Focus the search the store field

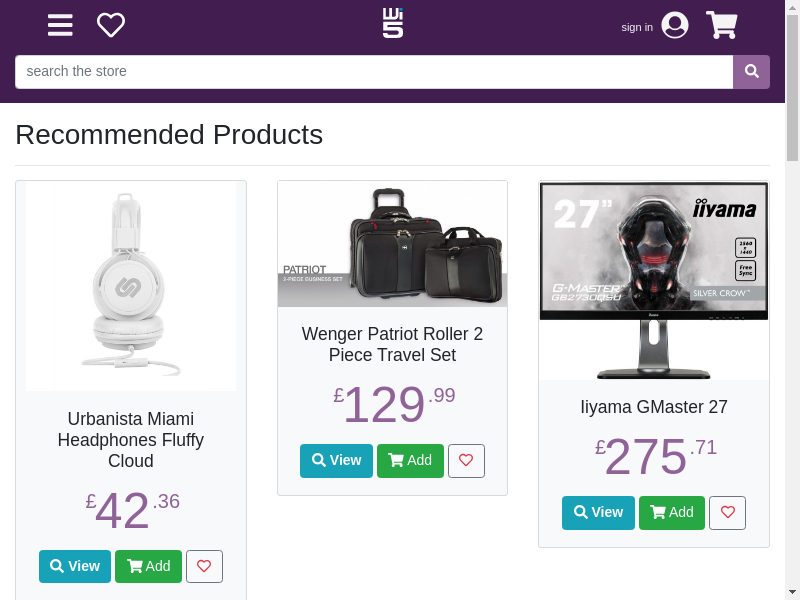pos(374,72)
